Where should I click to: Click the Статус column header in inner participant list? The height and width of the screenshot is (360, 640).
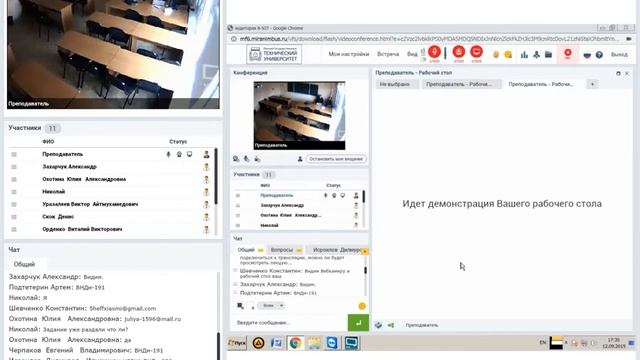point(333,186)
